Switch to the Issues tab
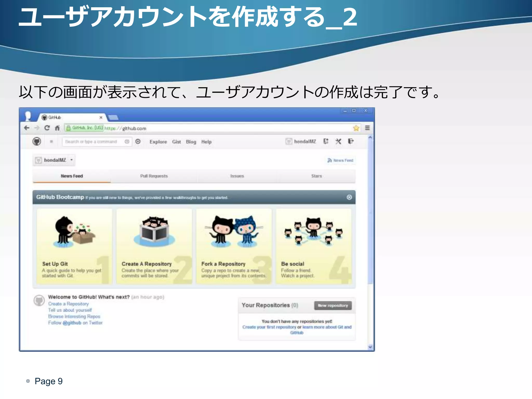Screen dimensions: 532x399 click(x=237, y=176)
